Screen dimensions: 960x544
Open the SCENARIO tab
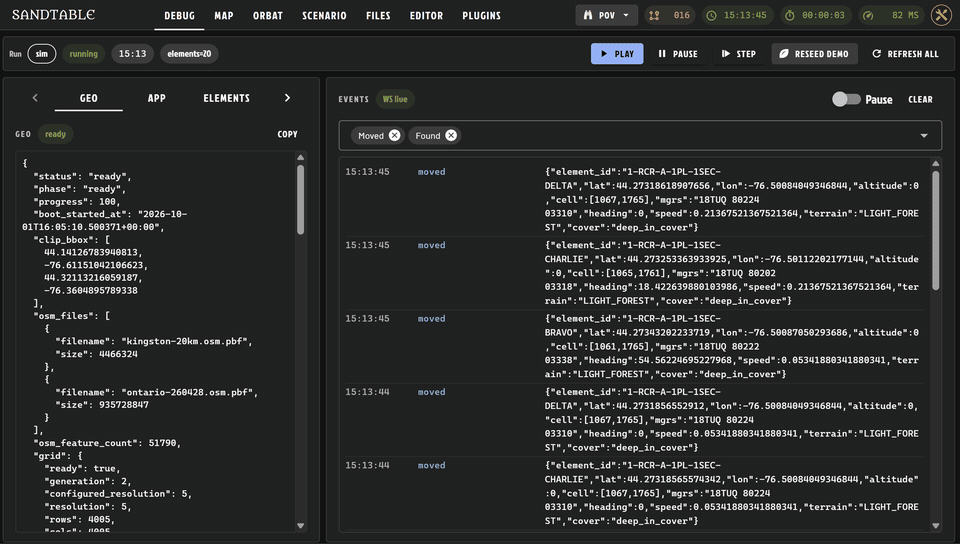tap(324, 16)
